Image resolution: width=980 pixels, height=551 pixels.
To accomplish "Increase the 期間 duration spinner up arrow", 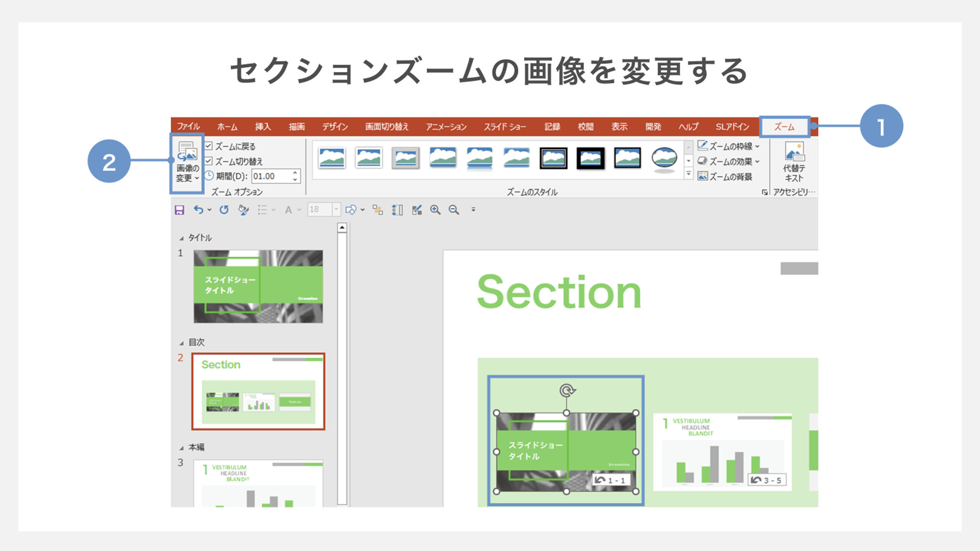I will pos(295,173).
